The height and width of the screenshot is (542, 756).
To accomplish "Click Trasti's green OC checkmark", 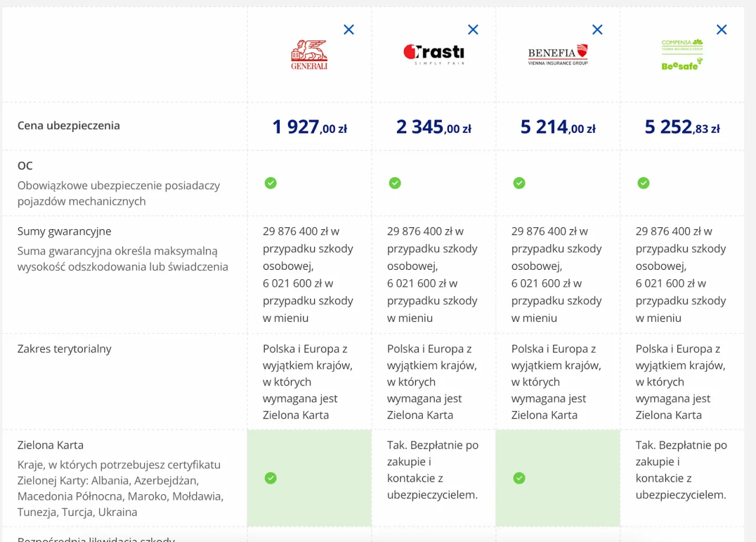I will [x=395, y=183].
